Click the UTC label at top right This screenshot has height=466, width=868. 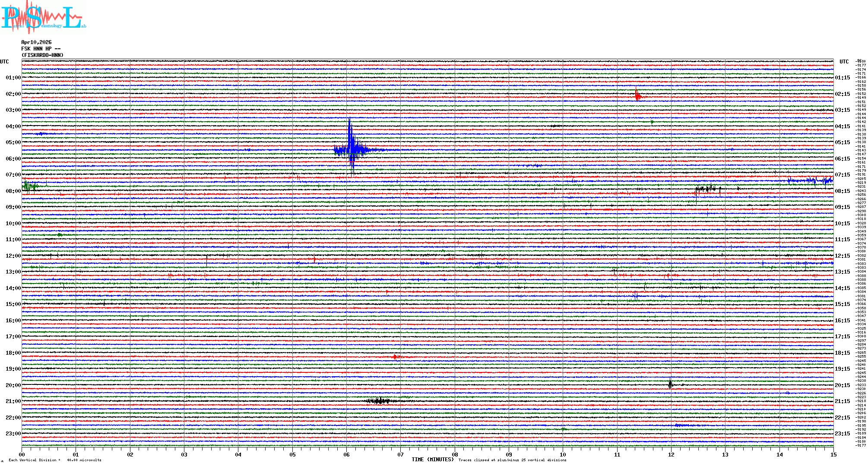(x=844, y=62)
